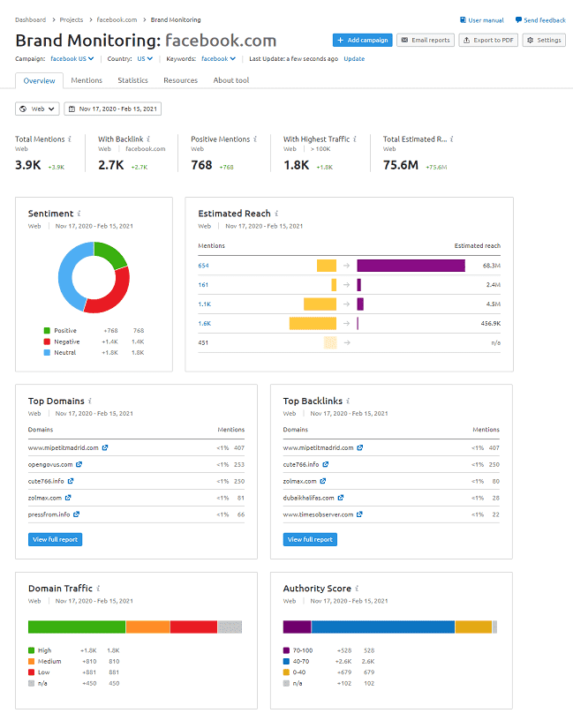Click the opengovus.com domain name
The width and height of the screenshot is (573, 728).
(50, 464)
